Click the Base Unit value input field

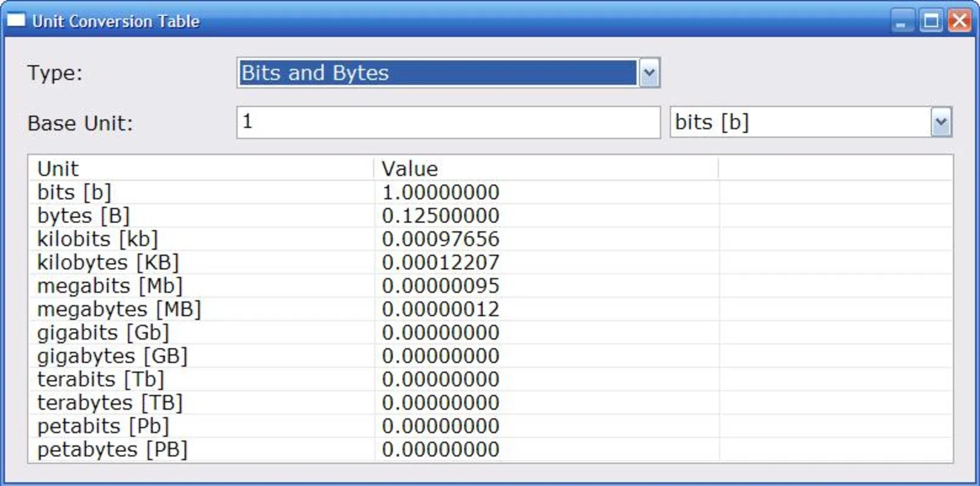click(x=448, y=122)
